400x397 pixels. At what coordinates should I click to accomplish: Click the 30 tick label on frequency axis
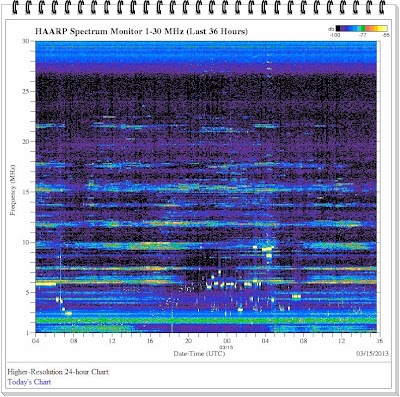(27, 41)
